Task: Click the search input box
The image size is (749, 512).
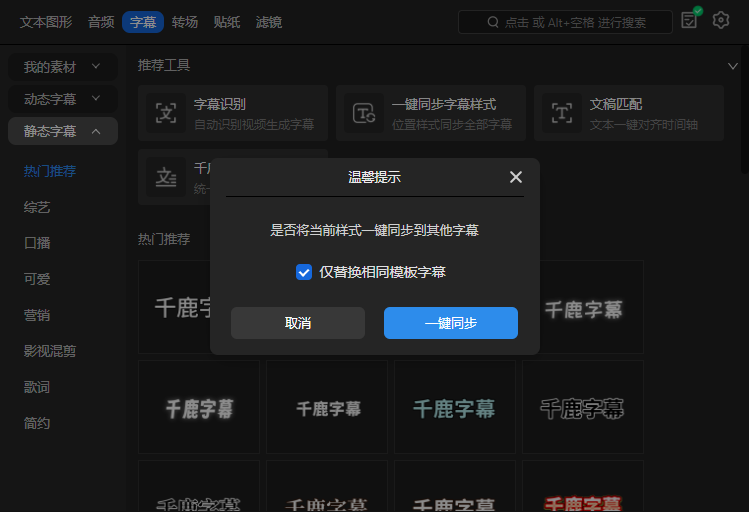Action: (x=565, y=22)
